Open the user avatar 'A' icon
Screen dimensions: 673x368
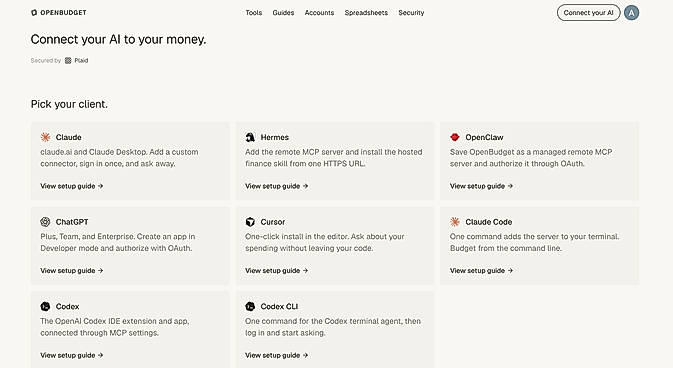click(x=631, y=13)
